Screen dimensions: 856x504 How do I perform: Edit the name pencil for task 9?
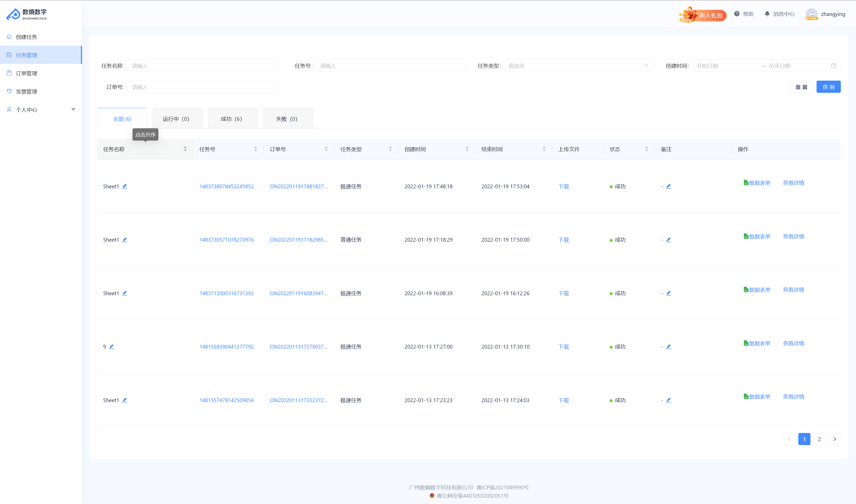click(112, 347)
